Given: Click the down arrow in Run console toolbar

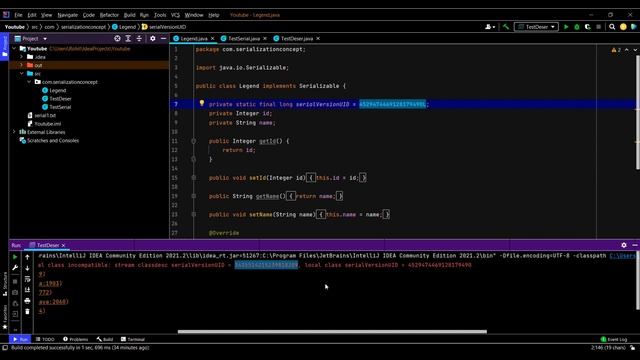Looking at the screenshot, I should pyautogui.click(x=27, y=268).
